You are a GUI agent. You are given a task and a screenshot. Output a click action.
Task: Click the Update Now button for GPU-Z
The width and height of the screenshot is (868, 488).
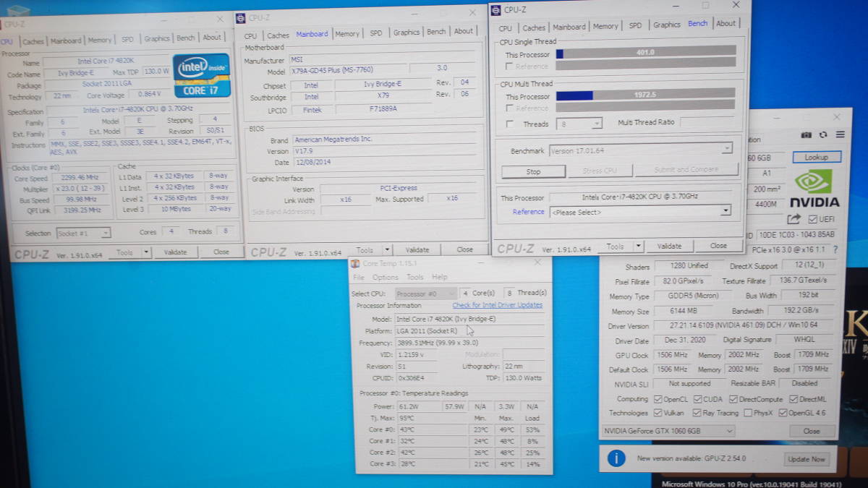click(806, 459)
